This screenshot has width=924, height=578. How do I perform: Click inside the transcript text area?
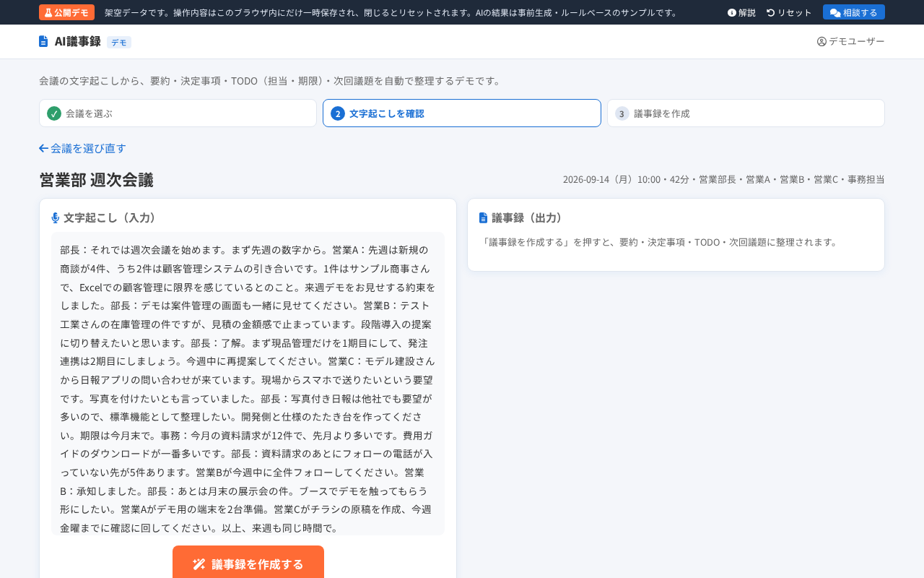pos(248,384)
